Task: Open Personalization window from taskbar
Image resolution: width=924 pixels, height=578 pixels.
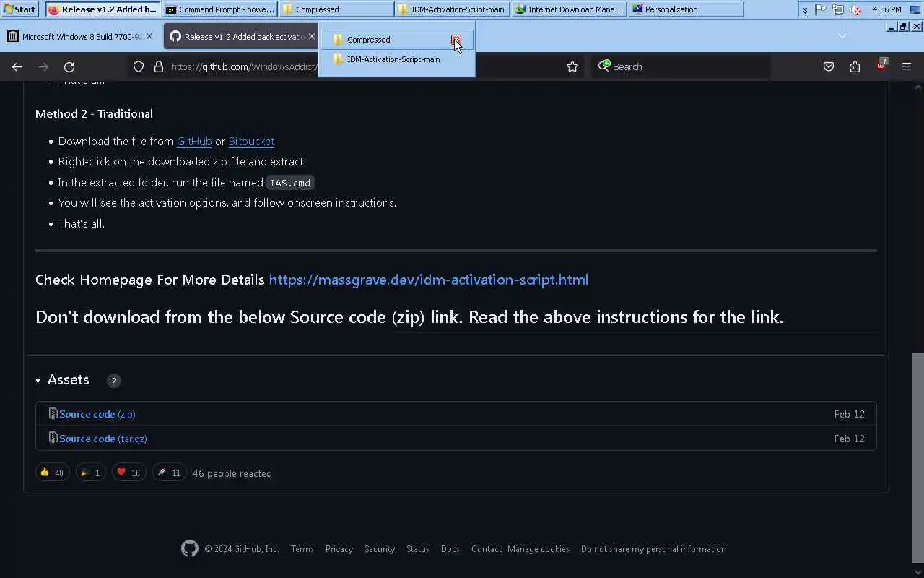Action: [x=685, y=9]
